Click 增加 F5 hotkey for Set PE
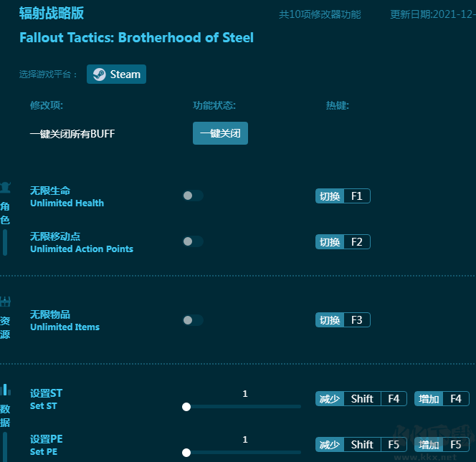 (x=442, y=444)
